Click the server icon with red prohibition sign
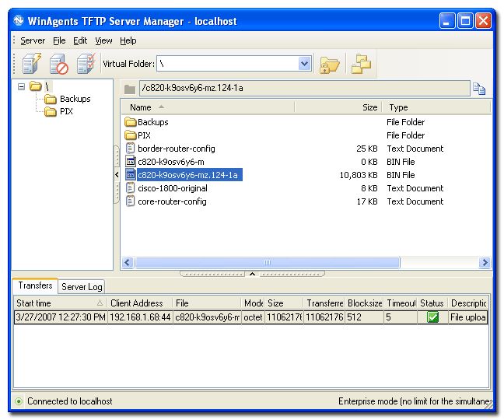504x420 pixels. tap(59, 64)
